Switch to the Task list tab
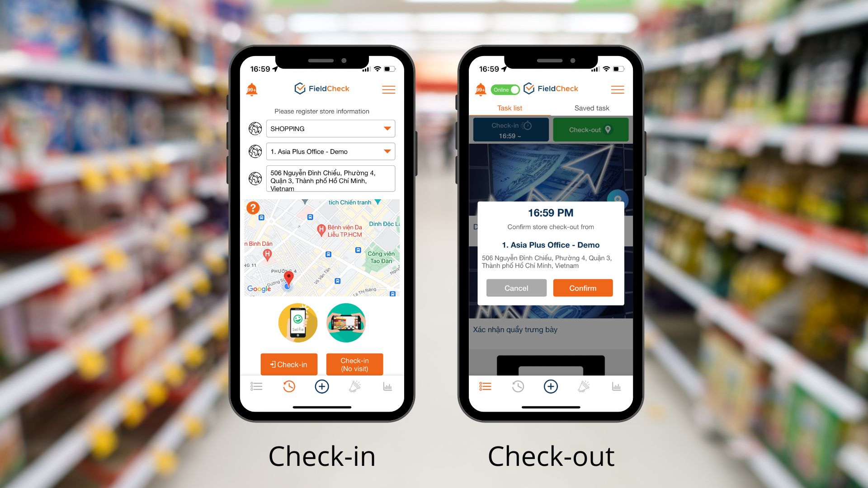This screenshot has height=488, width=868. point(509,108)
